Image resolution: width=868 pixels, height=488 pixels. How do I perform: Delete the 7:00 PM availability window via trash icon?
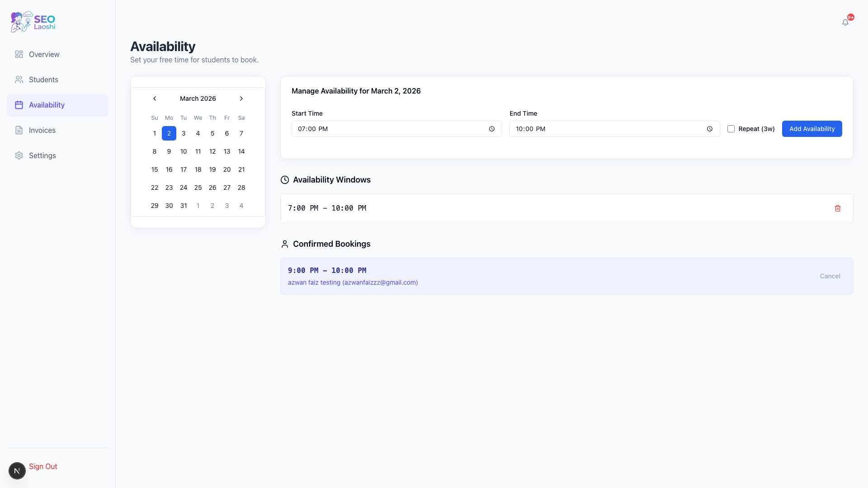[838, 208]
